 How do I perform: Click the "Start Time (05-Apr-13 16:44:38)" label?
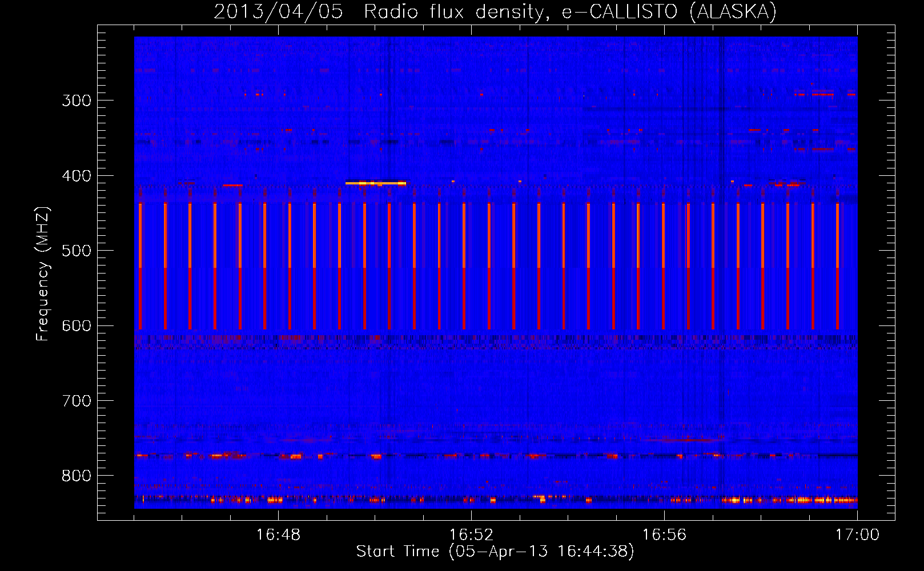495,552
